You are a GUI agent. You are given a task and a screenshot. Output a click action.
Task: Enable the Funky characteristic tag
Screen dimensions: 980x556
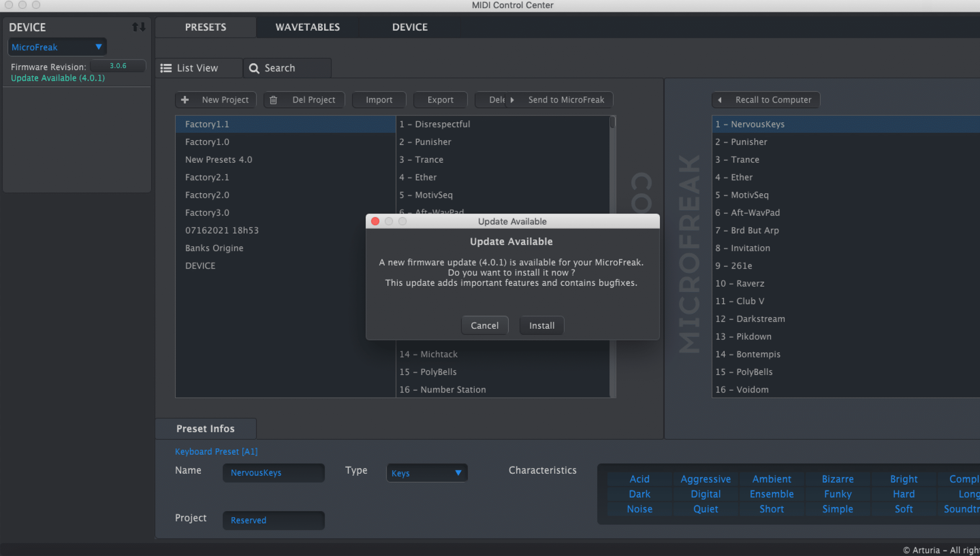(837, 494)
